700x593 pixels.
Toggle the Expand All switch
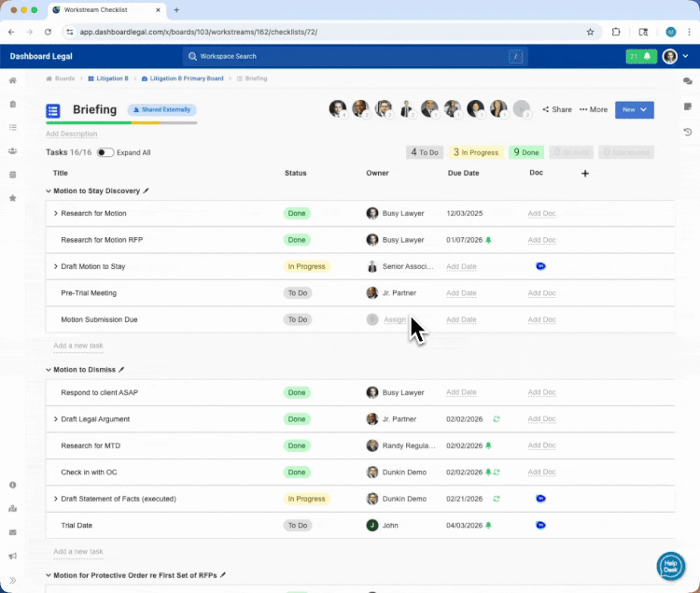[105, 152]
